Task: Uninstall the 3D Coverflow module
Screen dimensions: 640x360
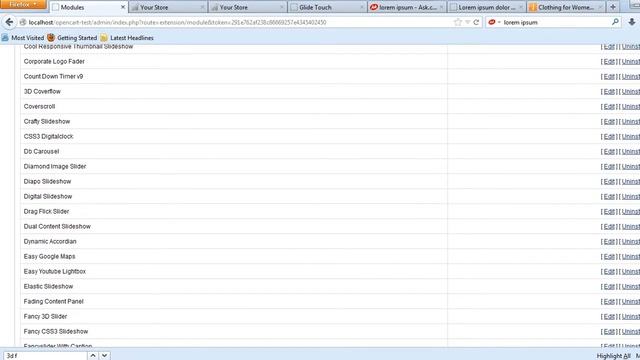Action: coord(631,92)
